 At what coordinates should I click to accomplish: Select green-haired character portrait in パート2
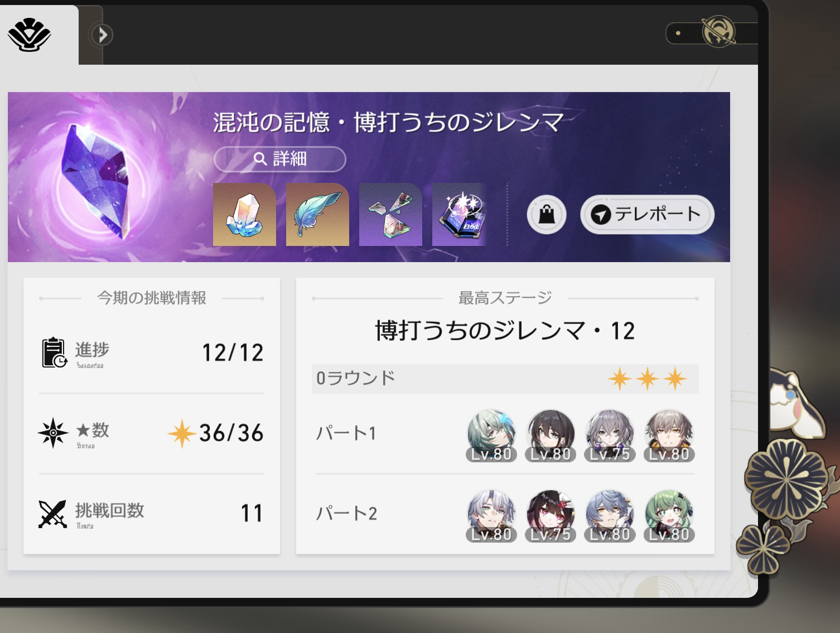point(669,516)
